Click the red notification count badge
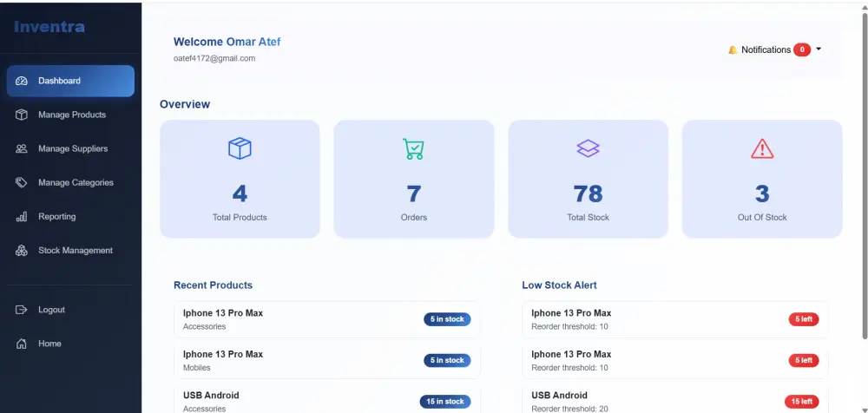Image resolution: width=868 pixels, height=413 pixels. (801, 49)
